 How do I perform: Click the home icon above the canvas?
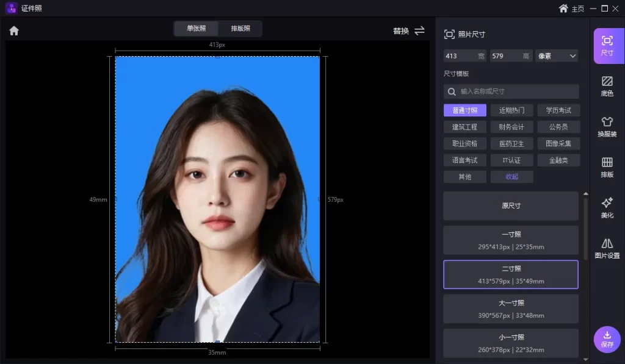click(14, 30)
